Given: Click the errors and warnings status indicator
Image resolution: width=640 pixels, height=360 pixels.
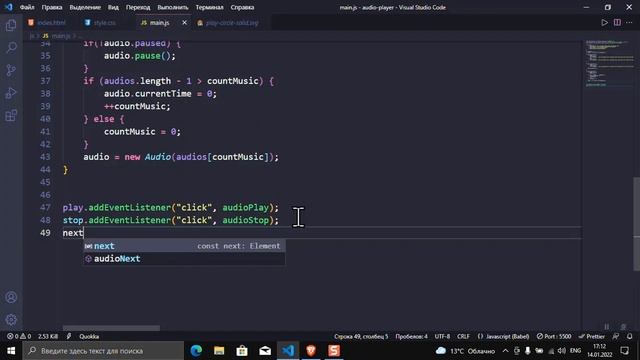Looking at the screenshot, I should (x=19, y=336).
